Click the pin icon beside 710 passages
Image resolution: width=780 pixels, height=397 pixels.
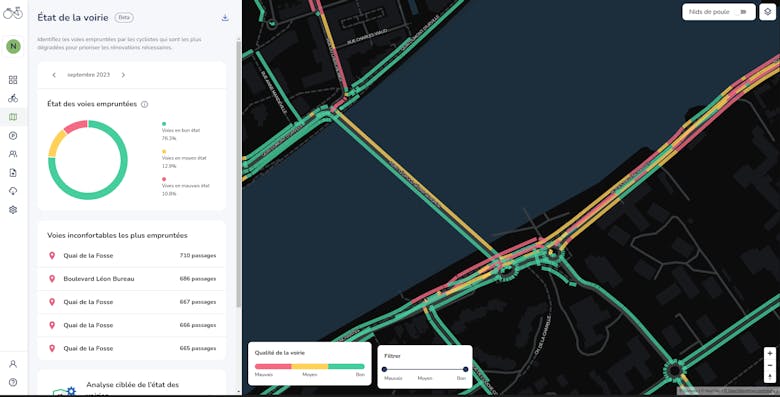tap(52, 256)
